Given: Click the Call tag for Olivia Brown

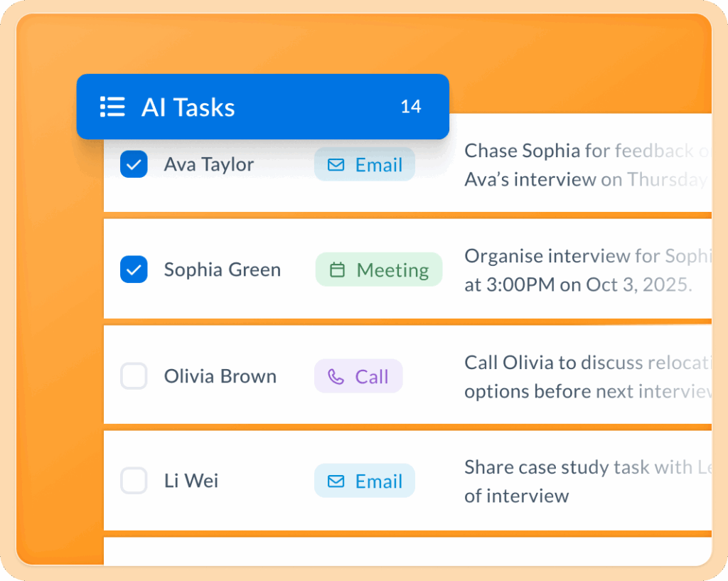Looking at the screenshot, I should coord(358,376).
